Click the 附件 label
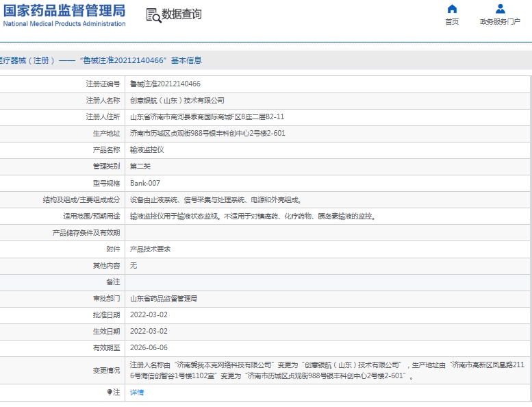The width and height of the screenshot is (532, 407). click(113, 249)
